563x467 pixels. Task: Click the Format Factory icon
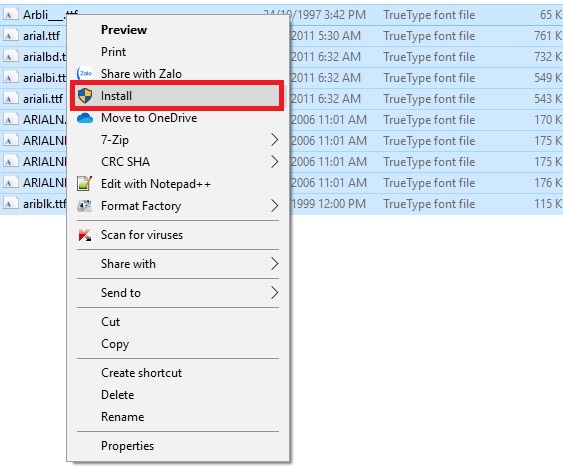85,206
